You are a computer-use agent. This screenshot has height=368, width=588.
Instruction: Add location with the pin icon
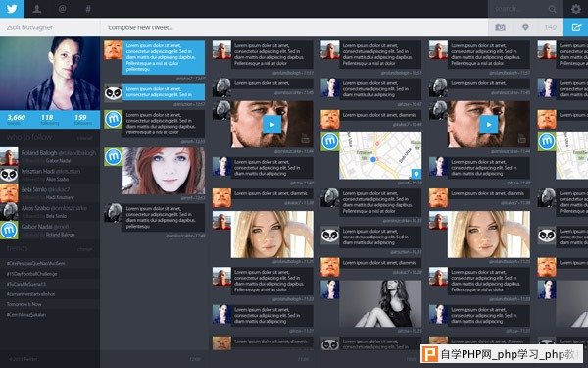[x=525, y=27]
